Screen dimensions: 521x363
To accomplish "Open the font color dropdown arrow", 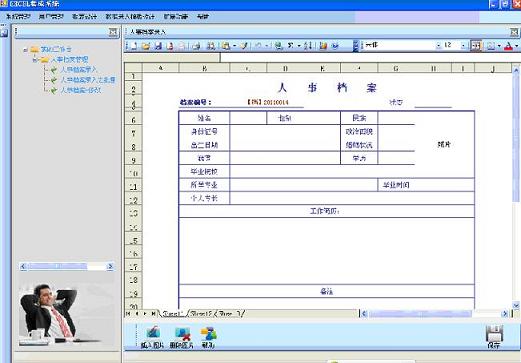I will point(516,46).
